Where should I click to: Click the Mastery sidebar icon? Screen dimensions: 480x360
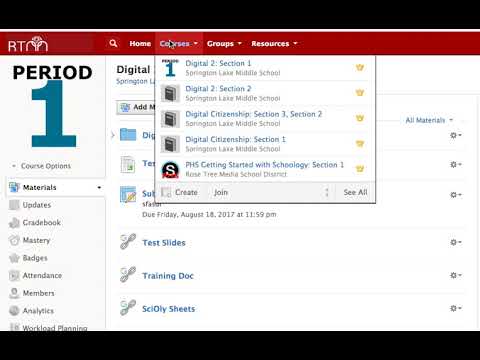[x=14, y=240]
